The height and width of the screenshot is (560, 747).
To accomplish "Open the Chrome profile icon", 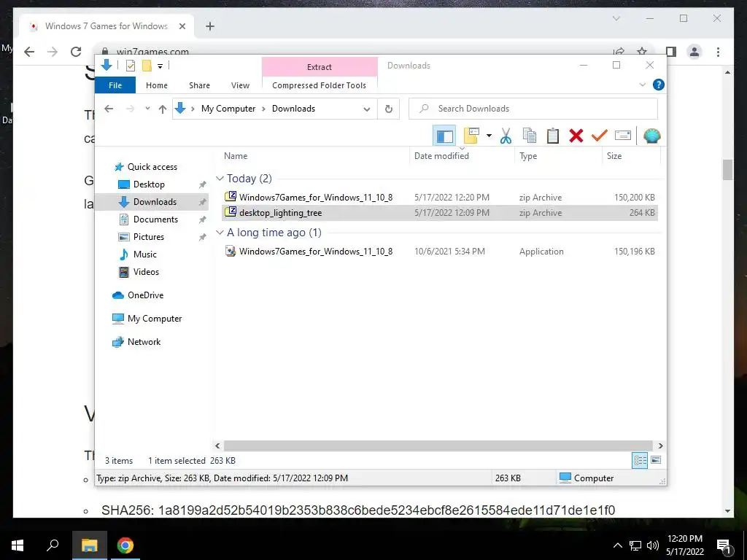I will click(x=694, y=52).
